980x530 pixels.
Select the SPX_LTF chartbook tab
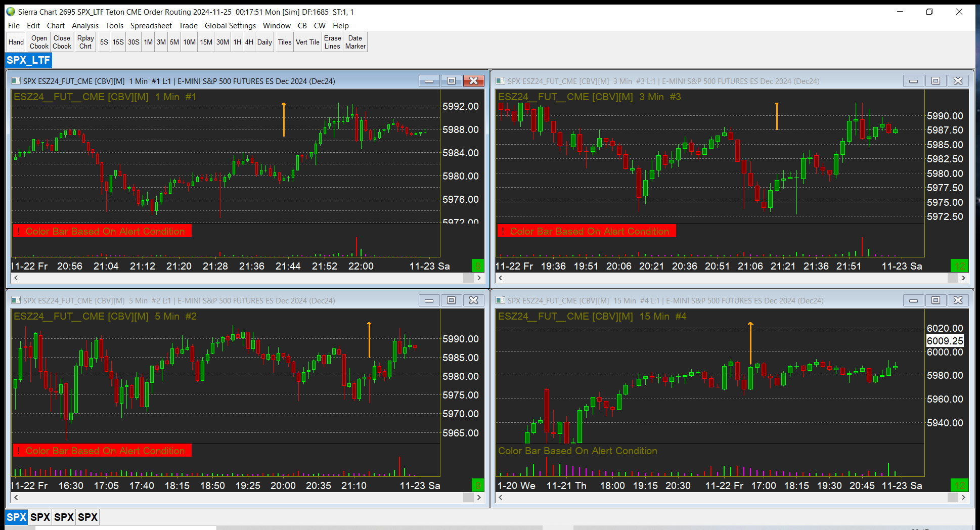pos(28,60)
